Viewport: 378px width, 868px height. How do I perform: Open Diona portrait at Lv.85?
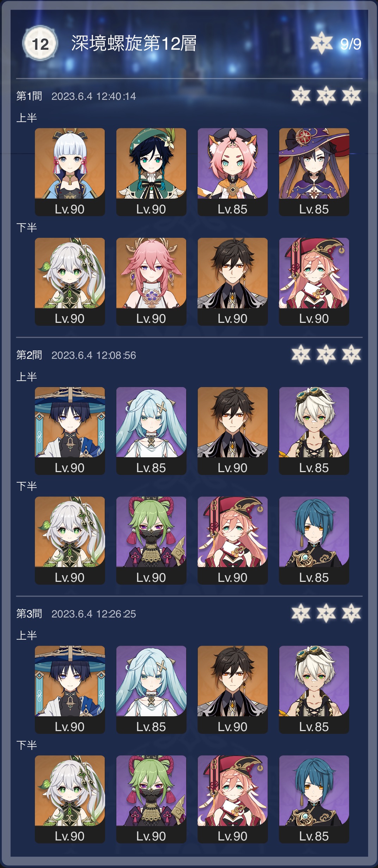(x=233, y=172)
